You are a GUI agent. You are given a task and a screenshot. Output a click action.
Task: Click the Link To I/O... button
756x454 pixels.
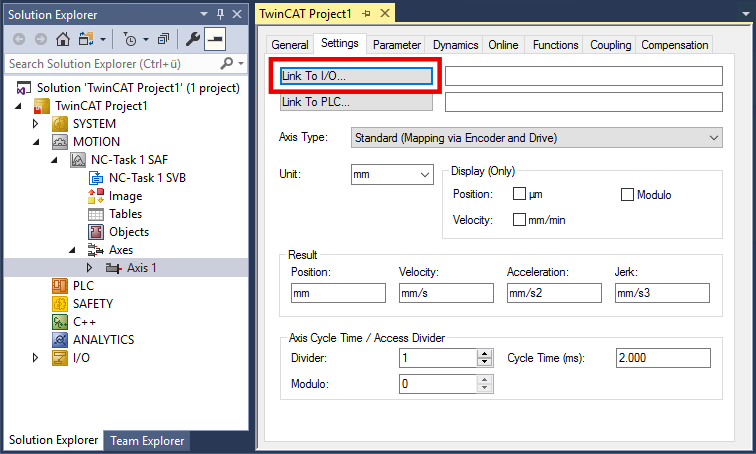[x=356, y=76]
